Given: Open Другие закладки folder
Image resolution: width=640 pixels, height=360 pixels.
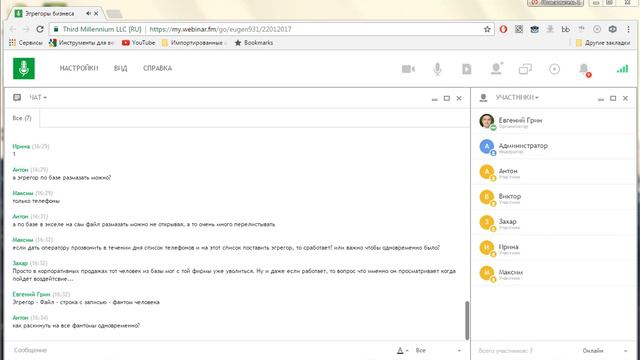Looking at the screenshot, I should pos(603,42).
